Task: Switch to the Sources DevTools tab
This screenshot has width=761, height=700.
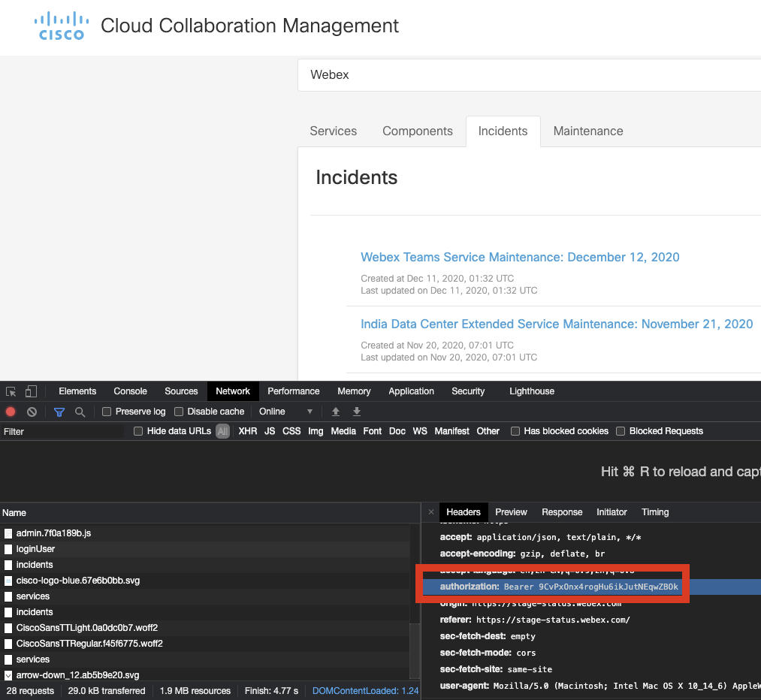Action: [181, 391]
